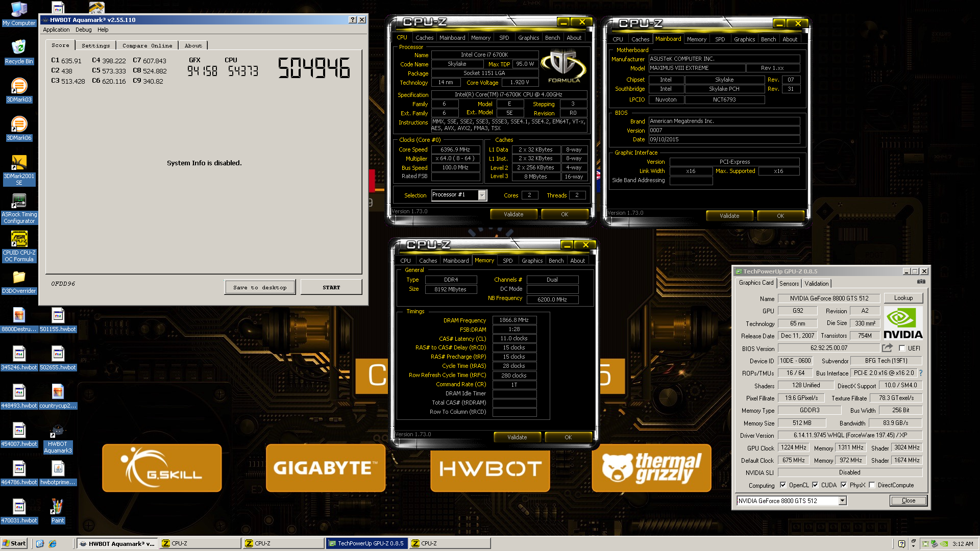Screen dimensions: 980x551
Task: Open the Processor #1 selection dropdown
Action: 482,195
